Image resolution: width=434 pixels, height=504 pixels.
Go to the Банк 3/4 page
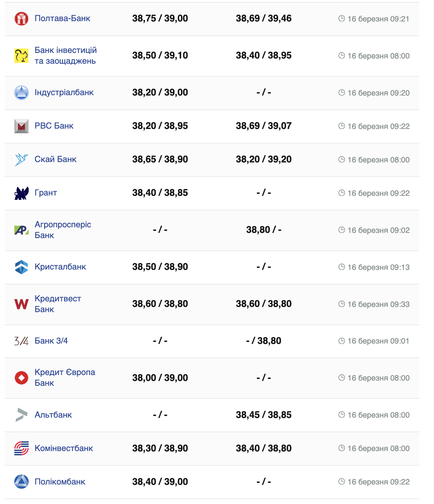point(51,341)
